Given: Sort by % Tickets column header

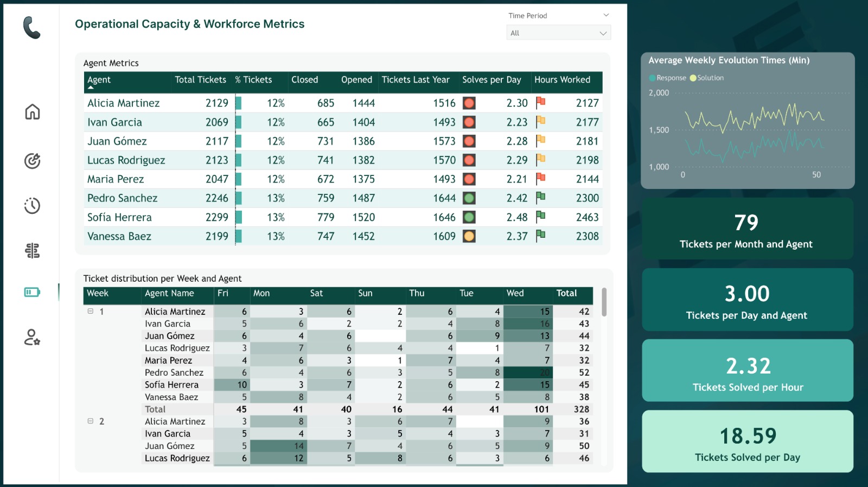Looking at the screenshot, I should 253,80.
